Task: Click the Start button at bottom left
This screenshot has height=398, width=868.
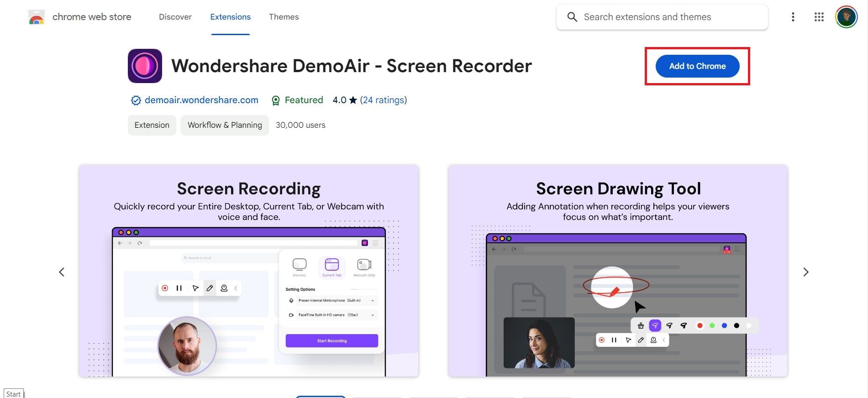Action: (x=14, y=393)
